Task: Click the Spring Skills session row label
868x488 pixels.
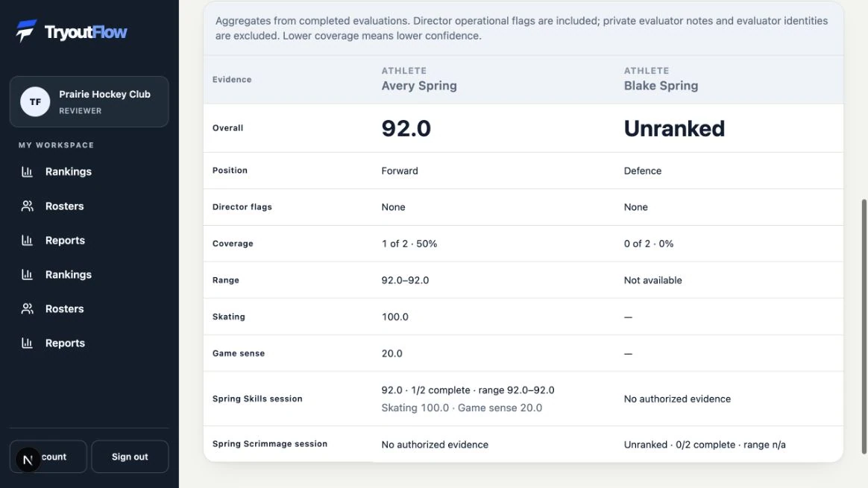Action: point(257,399)
